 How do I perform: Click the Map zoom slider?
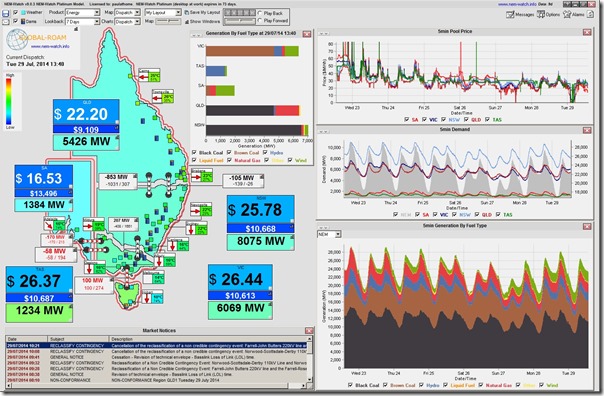[168, 22]
